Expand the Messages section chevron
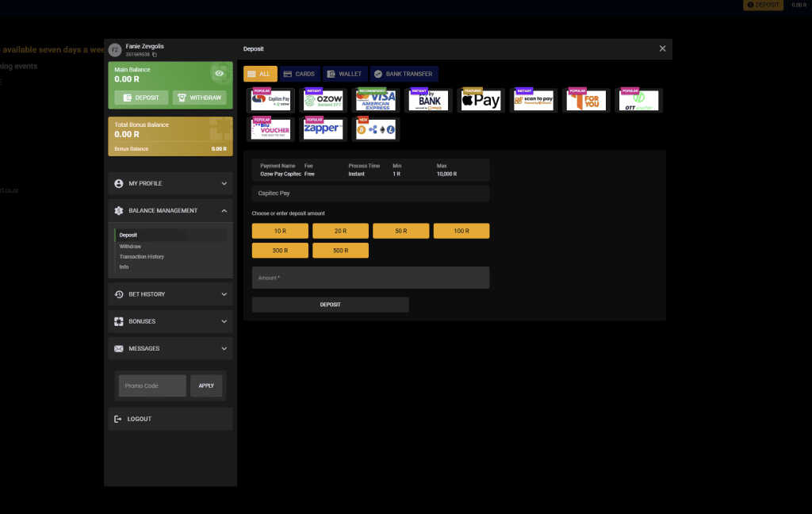Image resolution: width=812 pixels, height=514 pixels. (224, 349)
